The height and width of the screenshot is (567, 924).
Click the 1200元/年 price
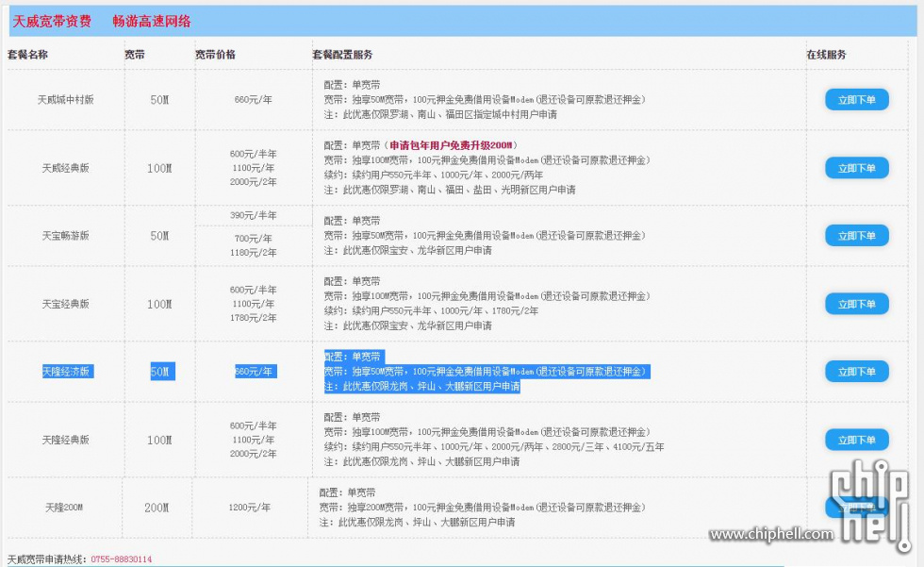250,508
